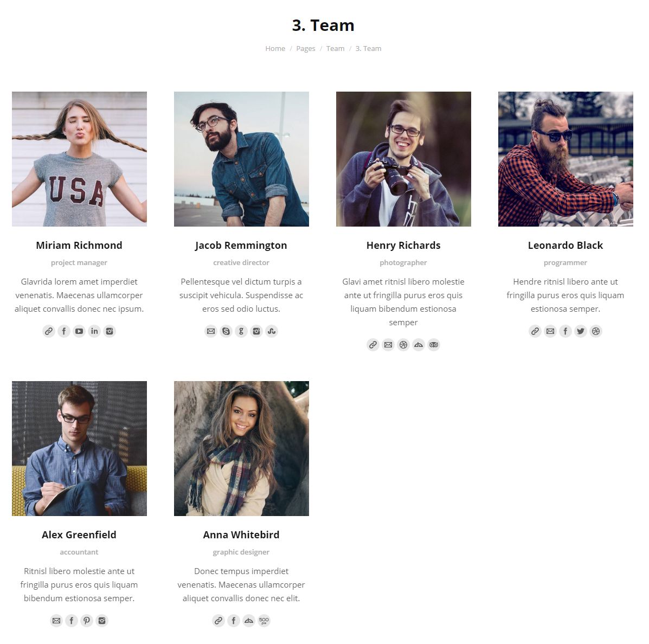Screen dimensions: 649x644
Task: Click Jacob Remmington's email envelope icon
Action: coord(211,331)
